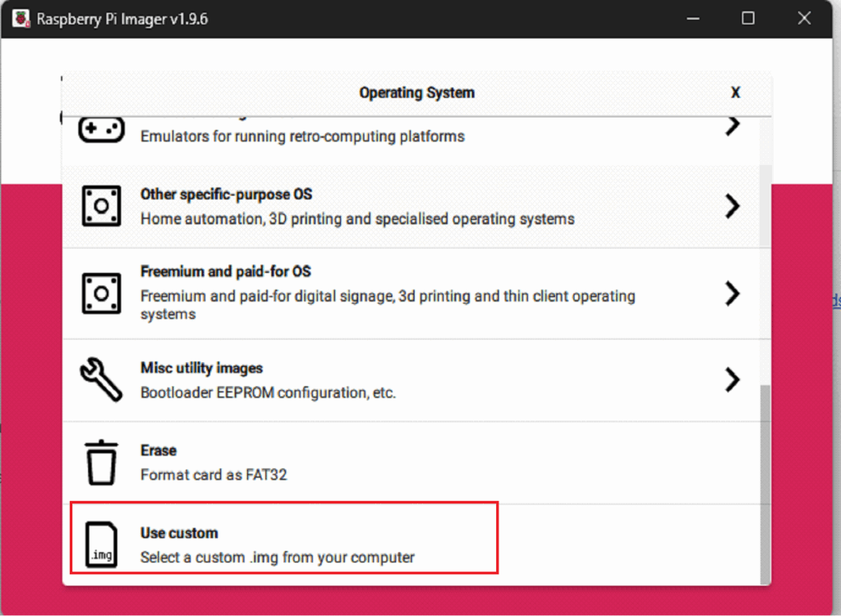Screen dimensions: 841x616
Task: Expand Other specific-purpose OS arrow
Action: [732, 206]
